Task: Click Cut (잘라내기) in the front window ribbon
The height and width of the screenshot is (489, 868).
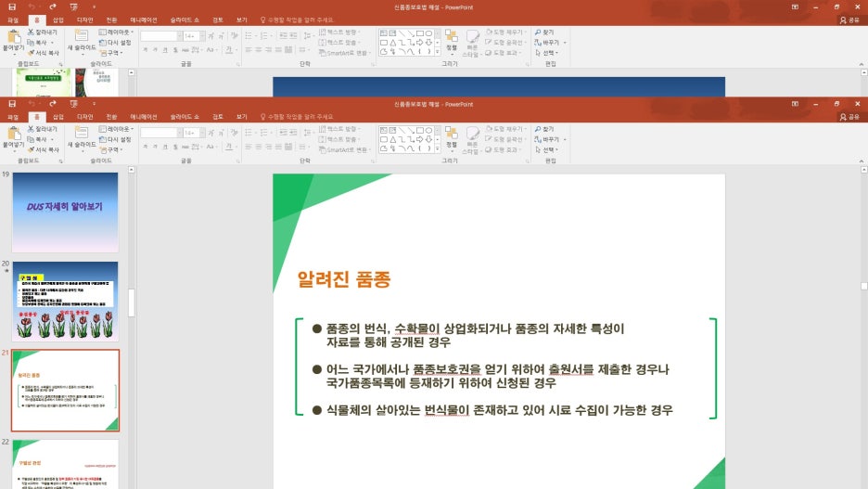Action: (x=43, y=129)
